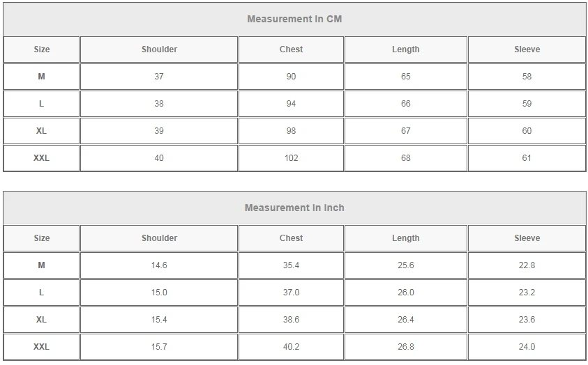Select the sleeve value 23.2 cell

click(527, 293)
